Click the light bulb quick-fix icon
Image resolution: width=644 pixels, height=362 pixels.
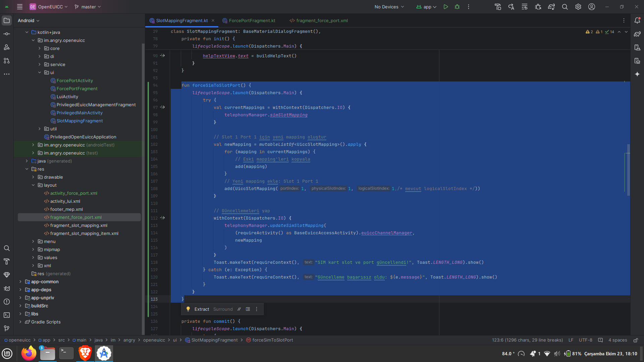point(188,309)
